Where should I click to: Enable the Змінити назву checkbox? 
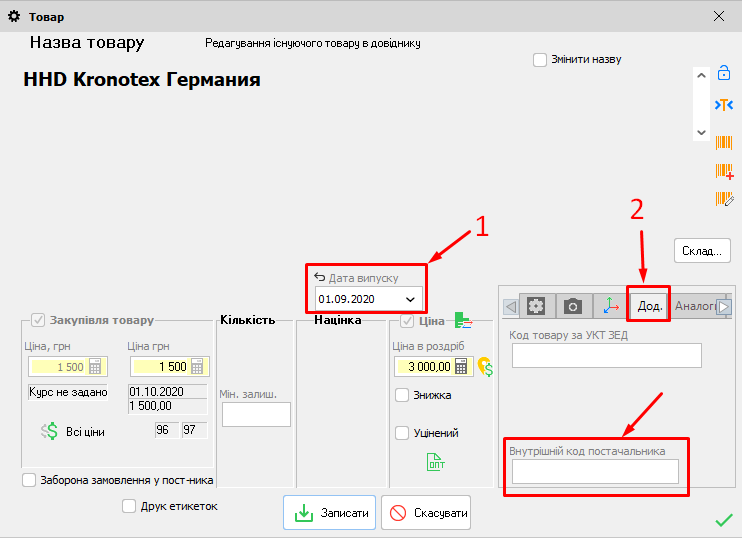540,59
